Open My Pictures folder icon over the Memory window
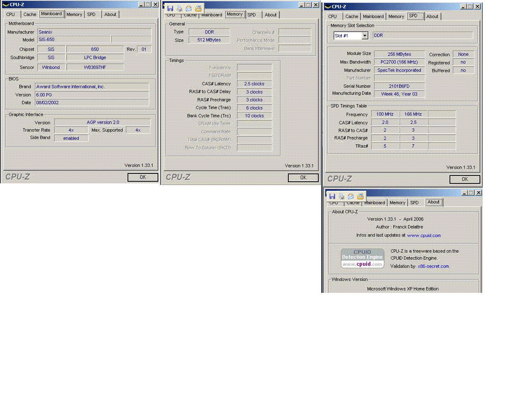The image size is (525, 420). click(x=198, y=9)
